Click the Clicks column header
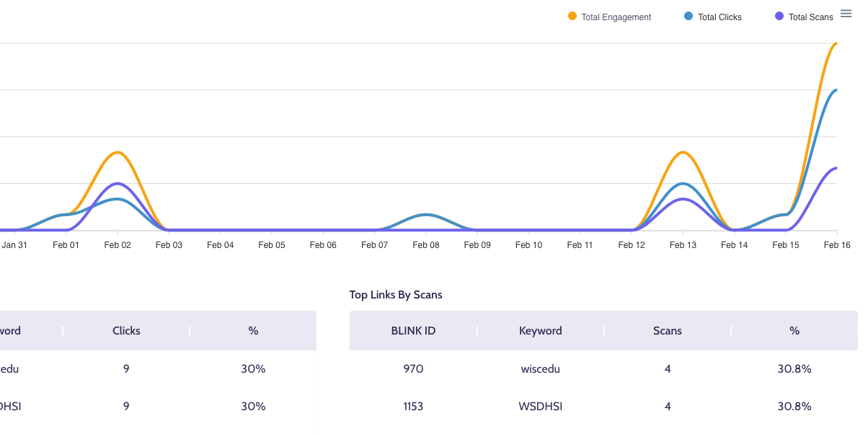The height and width of the screenshot is (434, 868). pos(126,331)
